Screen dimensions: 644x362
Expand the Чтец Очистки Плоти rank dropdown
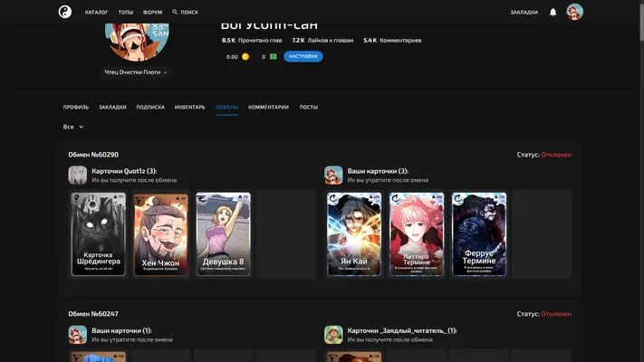coord(136,72)
